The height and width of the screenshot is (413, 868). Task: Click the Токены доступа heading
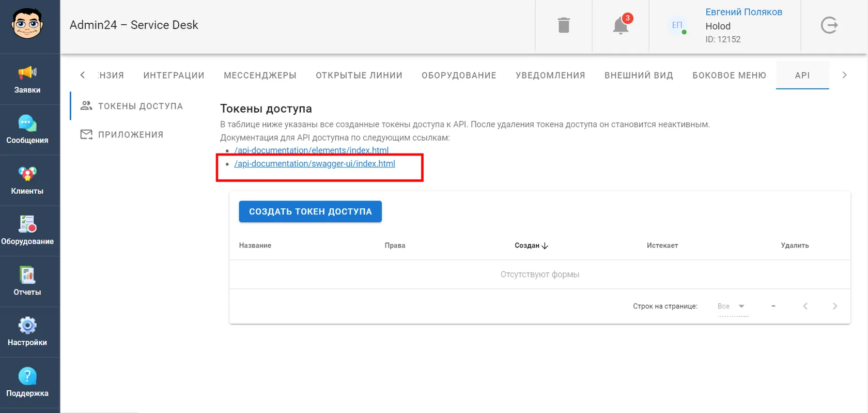266,109
